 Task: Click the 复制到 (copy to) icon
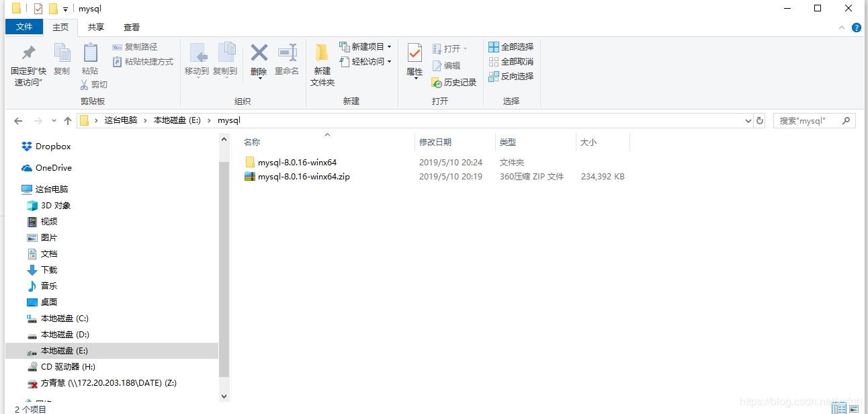click(x=226, y=52)
